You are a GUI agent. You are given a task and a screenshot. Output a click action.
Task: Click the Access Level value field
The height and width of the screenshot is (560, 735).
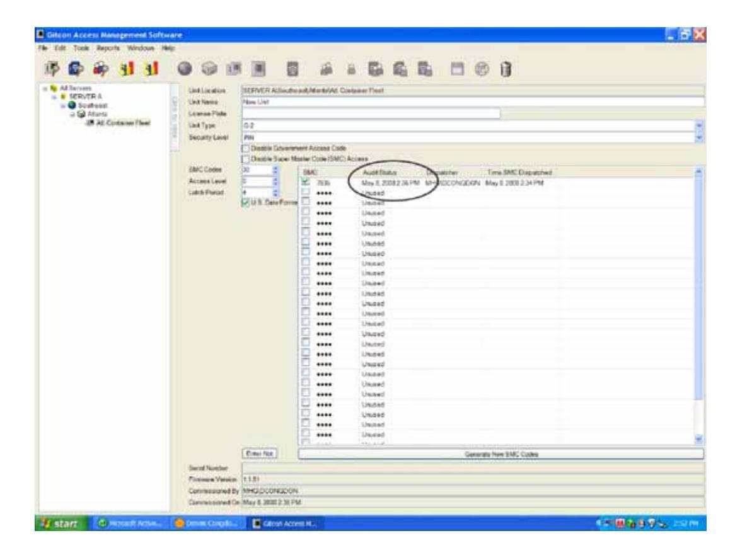[x=257, y=181]
